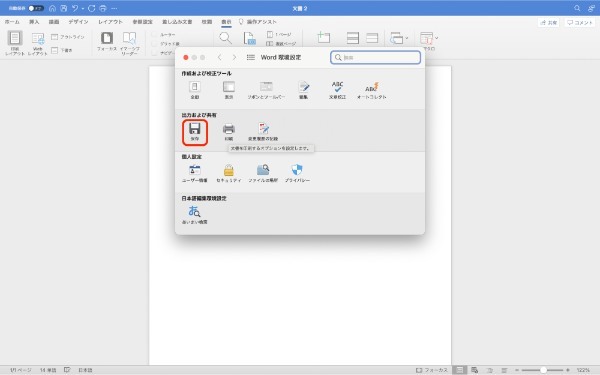Switch to the 校閲 (Review) tab
Viewport: 600px width, 375px height.
pos(207,22)
